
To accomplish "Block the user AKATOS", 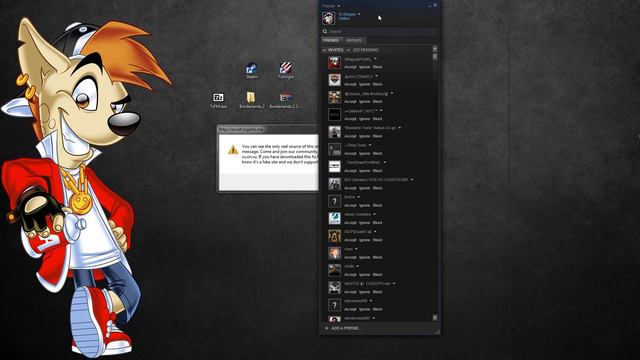I will 378,292.
